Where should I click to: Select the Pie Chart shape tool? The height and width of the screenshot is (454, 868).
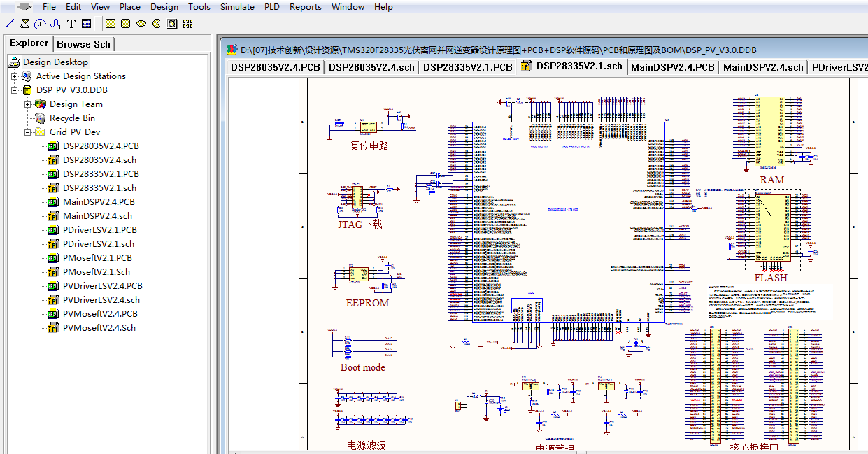[x=156, y=23]
